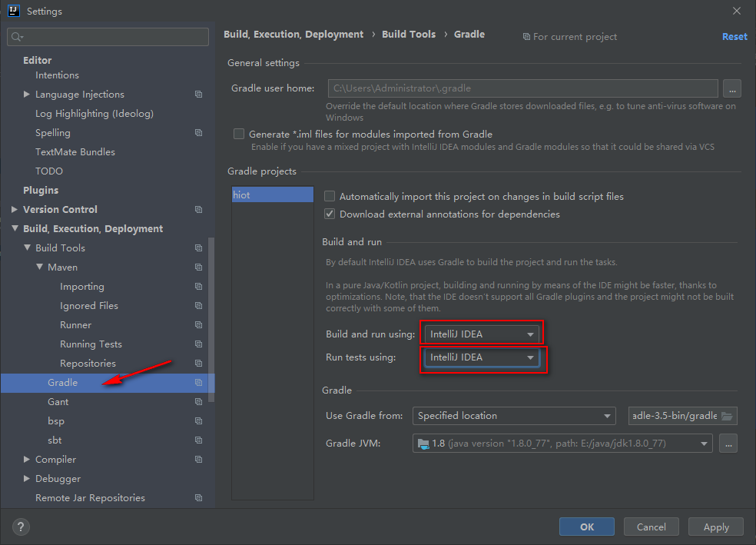Click the per-project icon beside Ignored Files
The image size is (756, 545).
pyautogui.click(x=199, y=306)
